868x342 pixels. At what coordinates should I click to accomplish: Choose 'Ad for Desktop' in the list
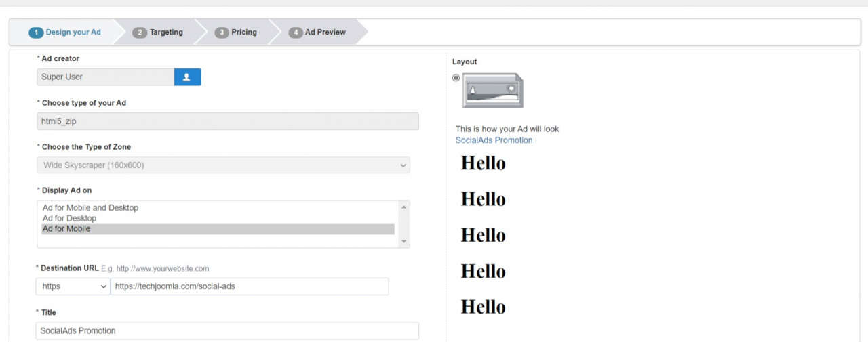(x=69, y=219)
